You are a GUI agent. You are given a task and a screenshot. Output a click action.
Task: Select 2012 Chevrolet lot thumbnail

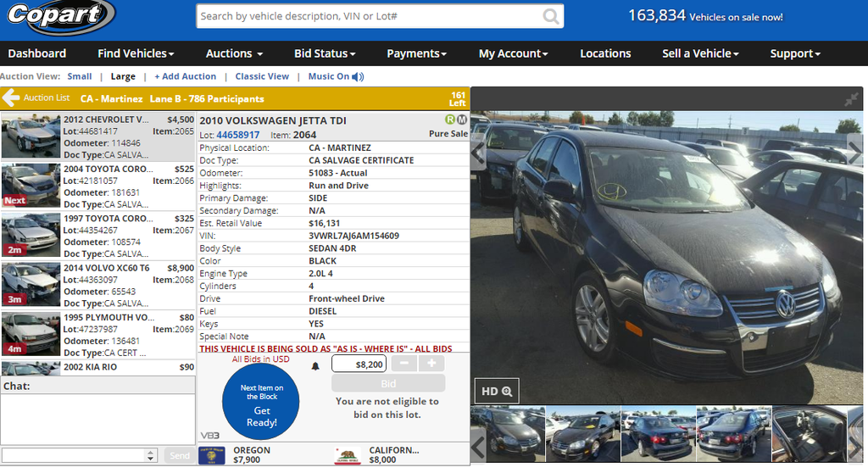pos(31,136)
